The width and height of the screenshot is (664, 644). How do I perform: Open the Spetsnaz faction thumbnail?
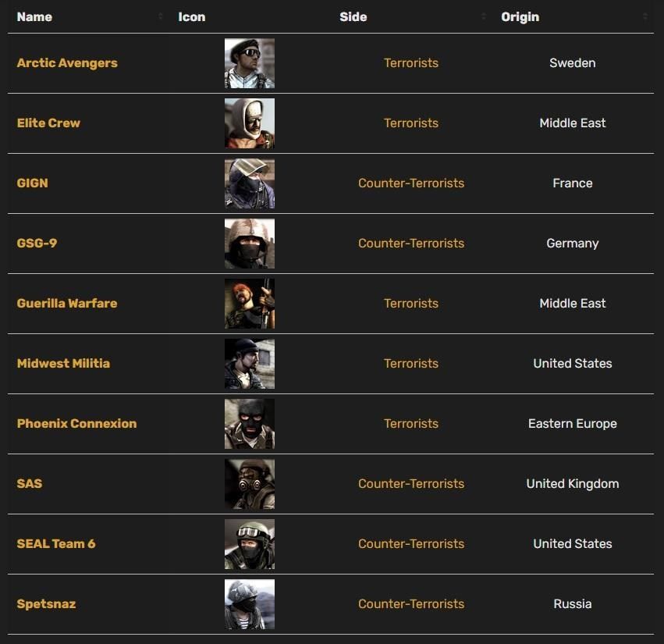[250, 604]
